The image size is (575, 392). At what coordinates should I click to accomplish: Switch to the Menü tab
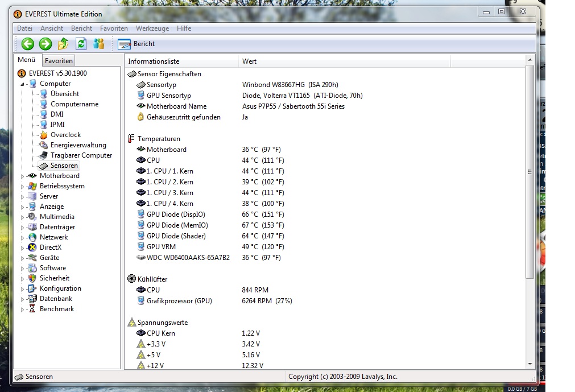(x=26, y=60)
